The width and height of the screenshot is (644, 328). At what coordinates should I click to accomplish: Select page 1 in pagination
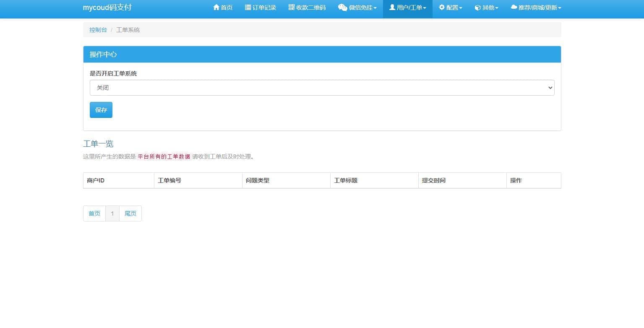[112, 213]
